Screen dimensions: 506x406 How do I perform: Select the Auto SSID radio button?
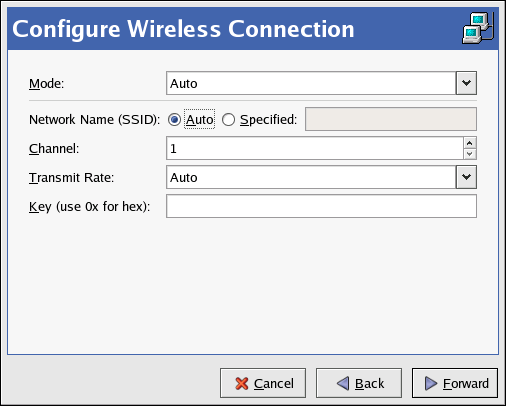(x=174, y=119)
